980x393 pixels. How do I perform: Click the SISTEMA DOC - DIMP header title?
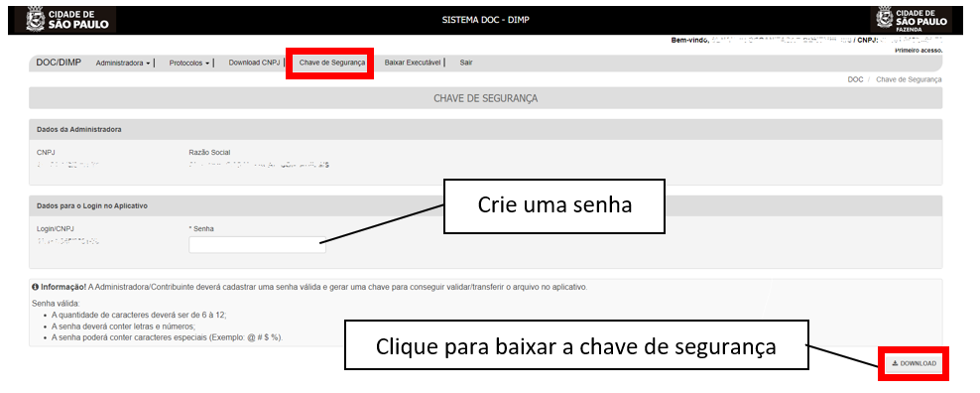[486, 20]
